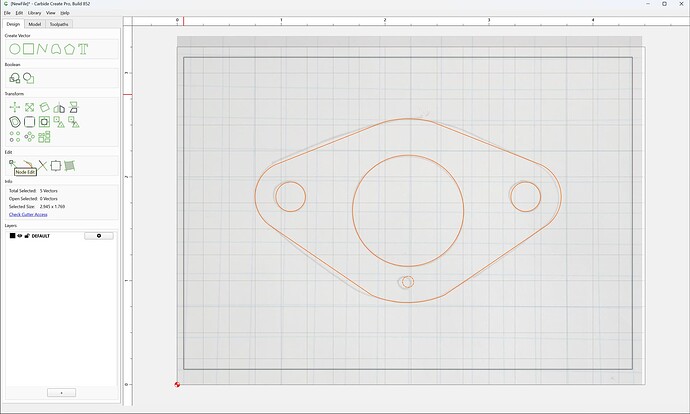Click the Check Cutter Access link

tap(28, 214)
